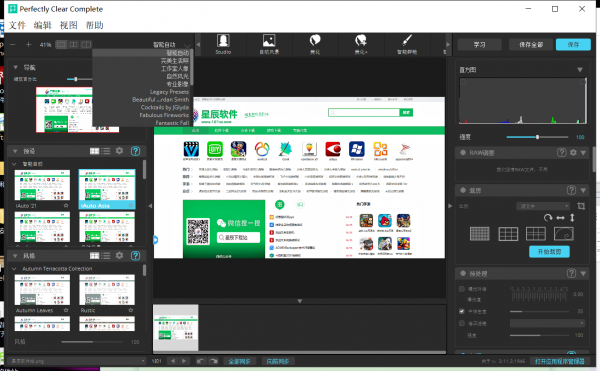Open the 编辑 menu

coord(42,25)
